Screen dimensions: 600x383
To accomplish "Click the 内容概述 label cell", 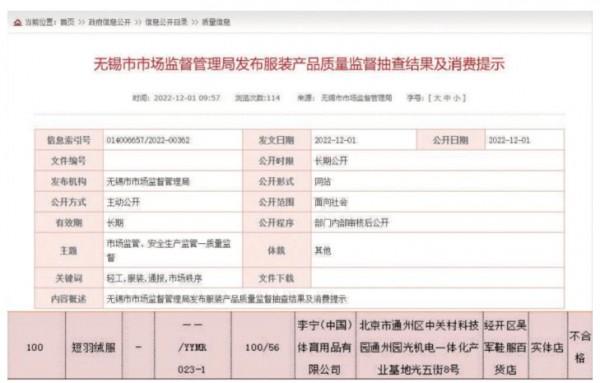I will (x=69, y=299).
